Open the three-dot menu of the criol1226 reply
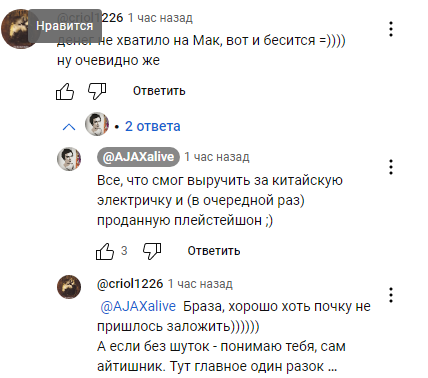 391,295
